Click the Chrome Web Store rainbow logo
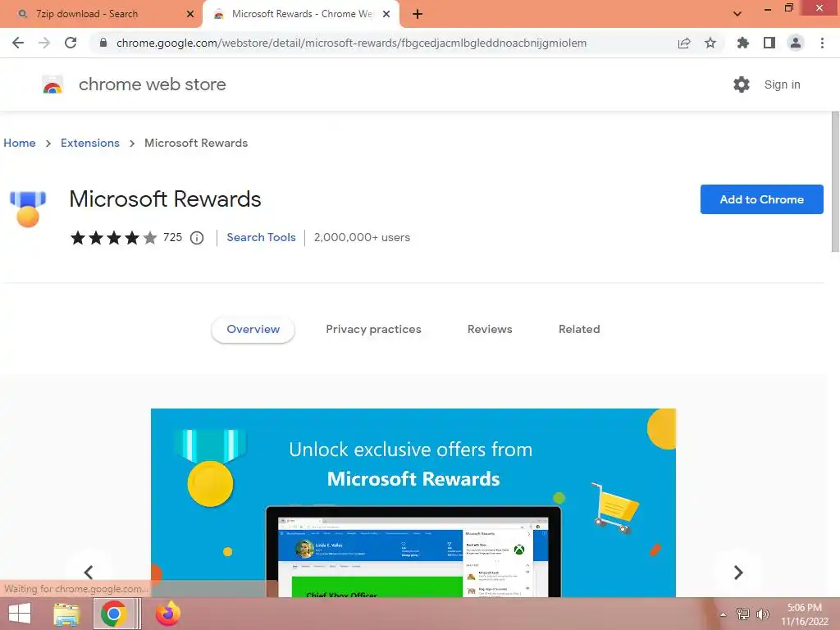This screenshot has height=630, width=840. [x=52, y=84]
